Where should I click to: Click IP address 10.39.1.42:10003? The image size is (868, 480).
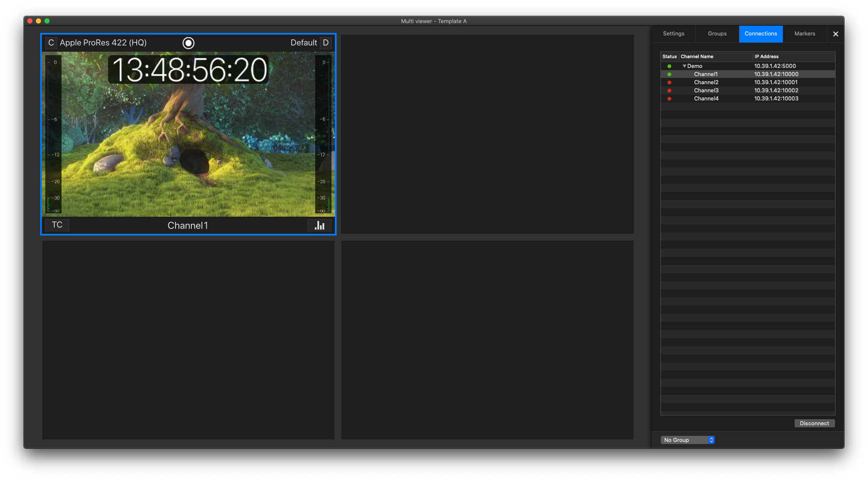point(776,99)
